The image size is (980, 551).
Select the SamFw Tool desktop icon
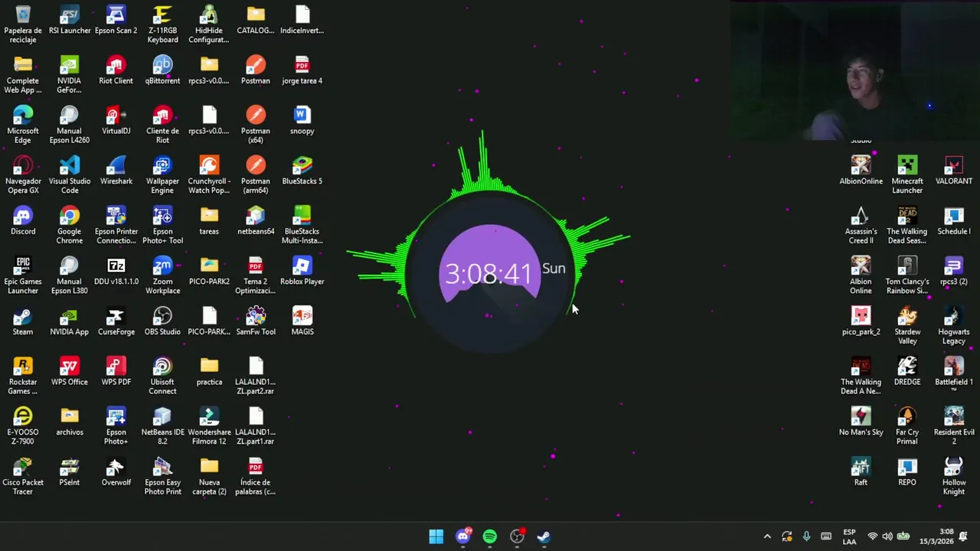click(256, 322)
